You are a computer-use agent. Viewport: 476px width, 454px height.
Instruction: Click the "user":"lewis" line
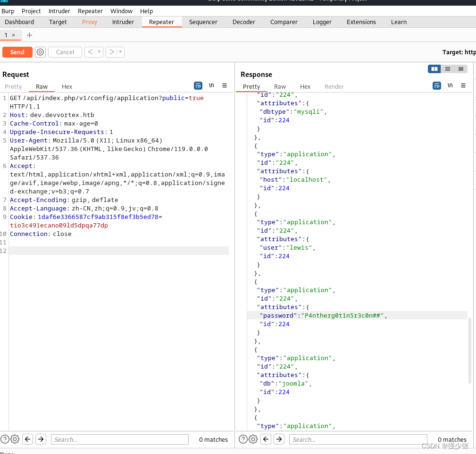pyautogui.click(x=287, y=247)
